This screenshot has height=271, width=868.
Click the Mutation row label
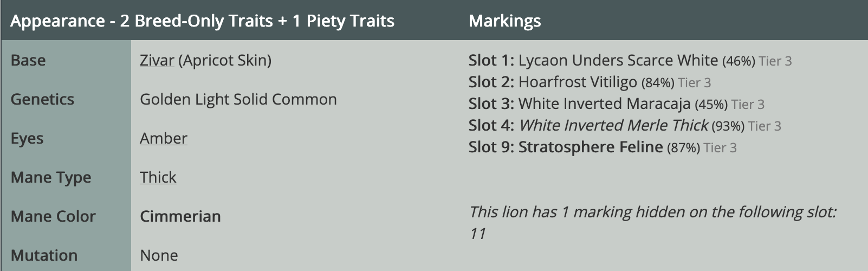[44, 255]
